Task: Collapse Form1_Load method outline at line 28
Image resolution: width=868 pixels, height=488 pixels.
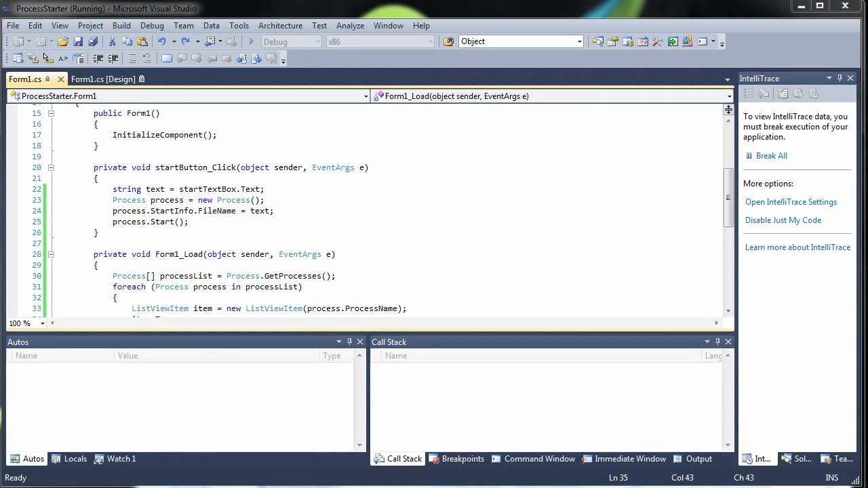Action: click(x=51, y=254)
